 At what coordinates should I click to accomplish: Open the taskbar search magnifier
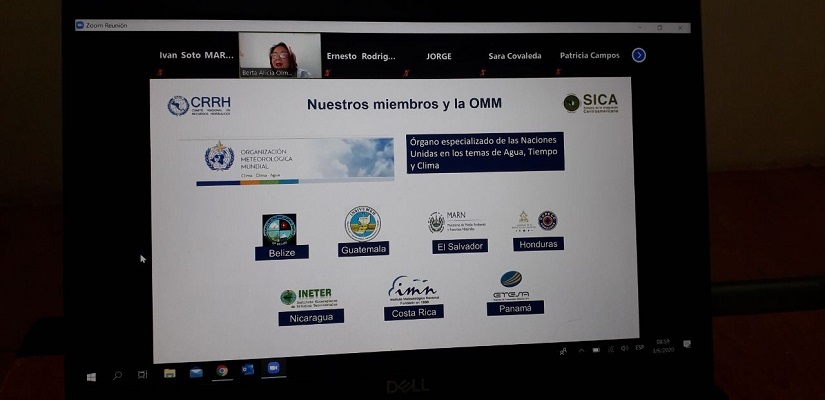(117, 375)
